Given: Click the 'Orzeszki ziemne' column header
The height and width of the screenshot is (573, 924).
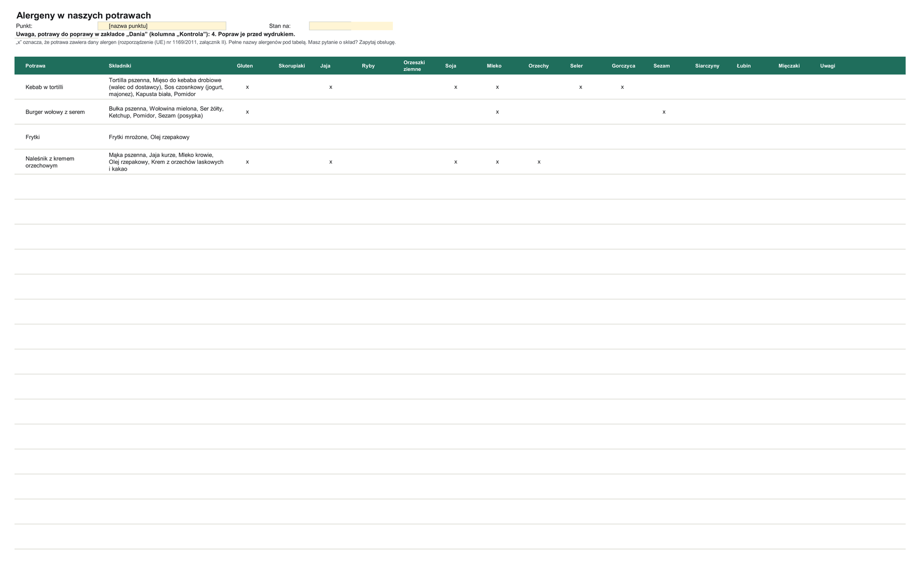Looking at the screenshot, I should pos(414,66).
